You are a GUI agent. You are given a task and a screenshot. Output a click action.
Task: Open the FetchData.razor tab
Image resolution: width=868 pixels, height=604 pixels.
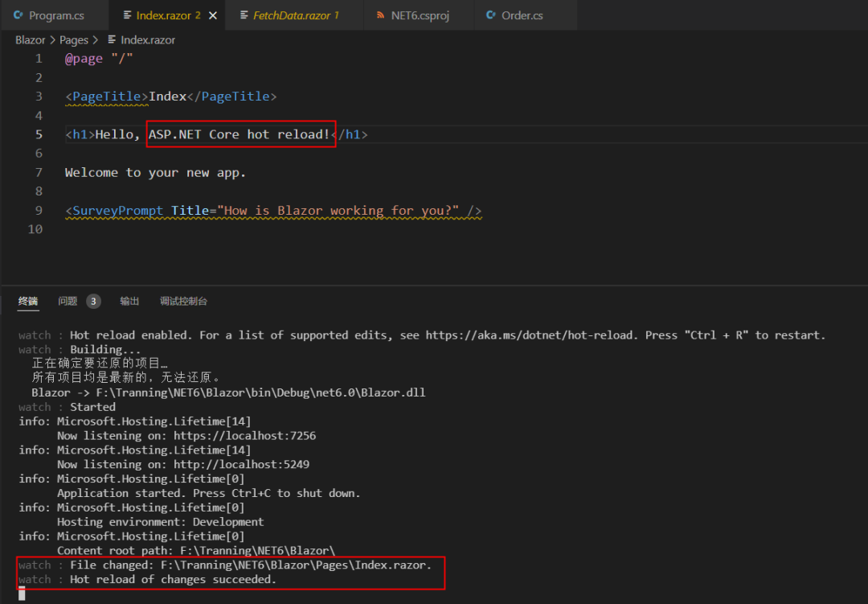coord(295,15)
